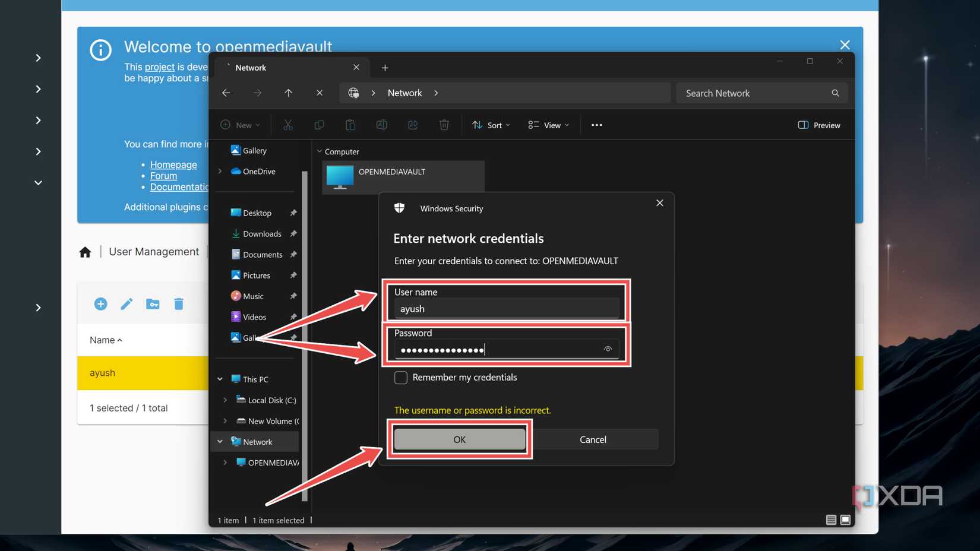
Task: Sort the user table by Name column
Action: (106, 340)
